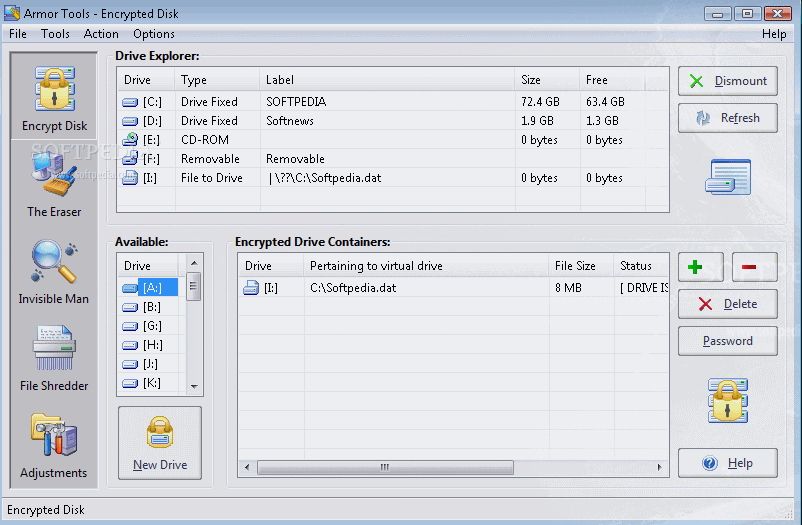Open The Eraser sidebar tool
Image resolution: width=802 pixels, height=525 pixels.
[x=54, y=185]
